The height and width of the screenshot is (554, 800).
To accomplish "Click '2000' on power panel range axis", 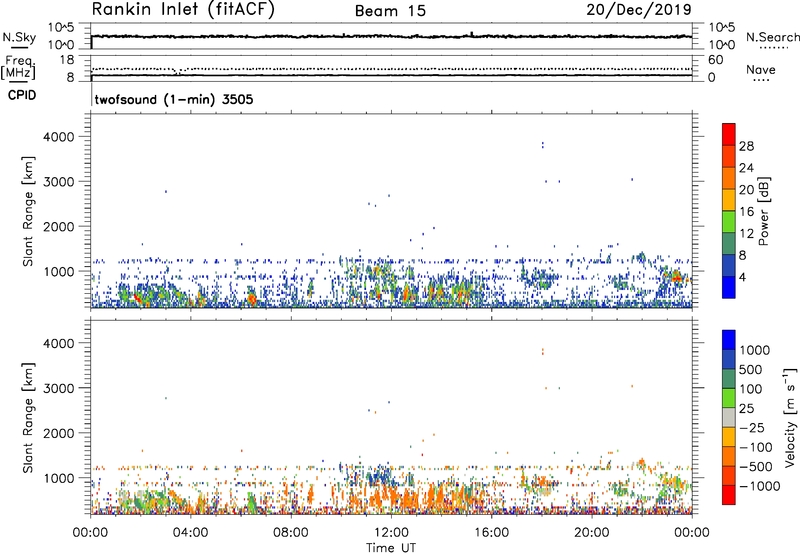I will click(58, 227).
